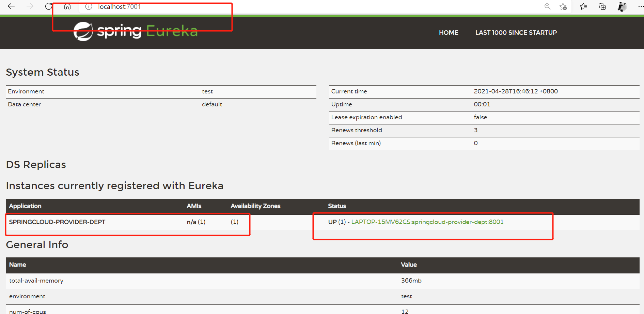Viewport: 644px width, 314px height.
Task: Reload the page with refresh icon
Action: click(49, 6)
